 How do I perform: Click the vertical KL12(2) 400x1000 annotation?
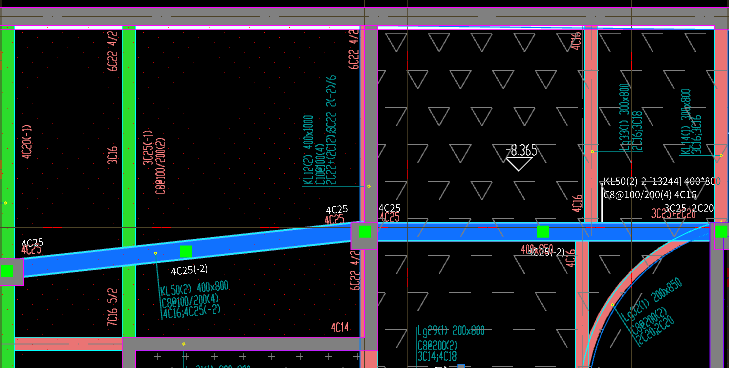tap(308, 150)
